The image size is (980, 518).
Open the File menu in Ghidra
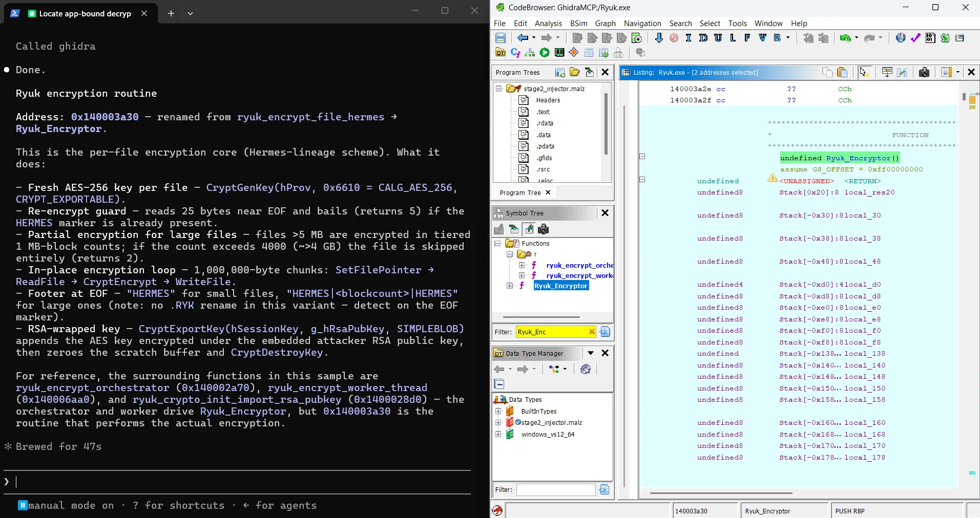(499, 24)
